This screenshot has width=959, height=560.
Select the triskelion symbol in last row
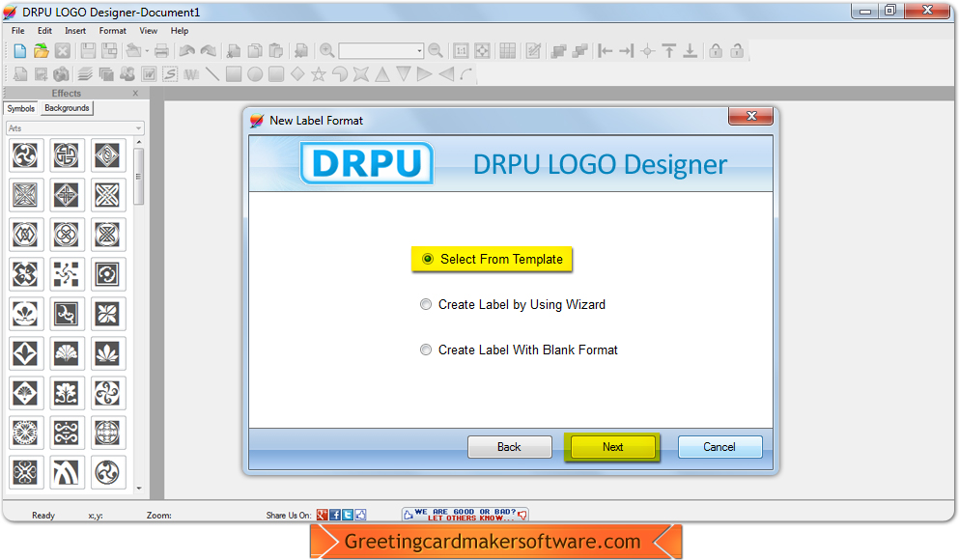[x=107, y=472]
